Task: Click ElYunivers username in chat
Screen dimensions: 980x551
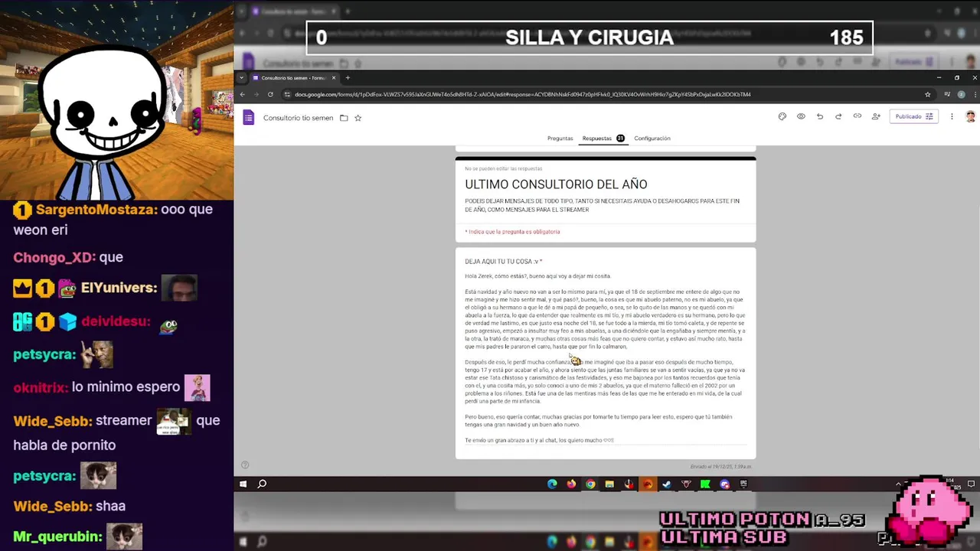Action: pos(118,289)
